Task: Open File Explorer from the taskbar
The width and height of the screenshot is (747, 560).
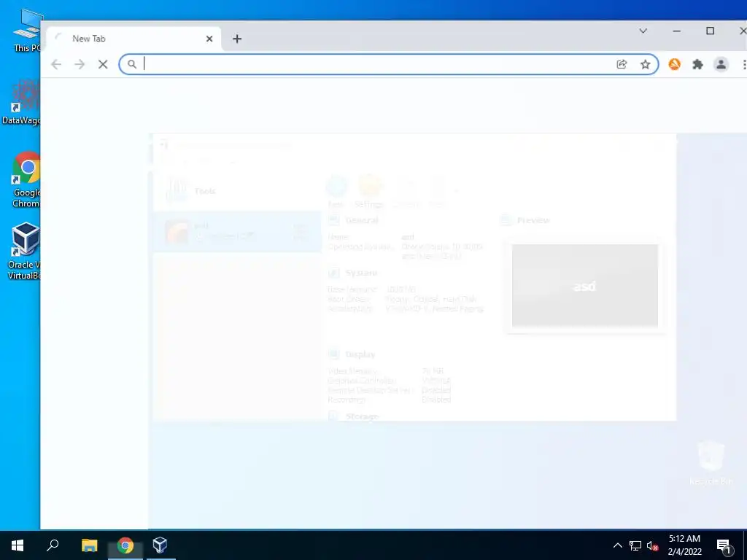Action: (89, 545)
